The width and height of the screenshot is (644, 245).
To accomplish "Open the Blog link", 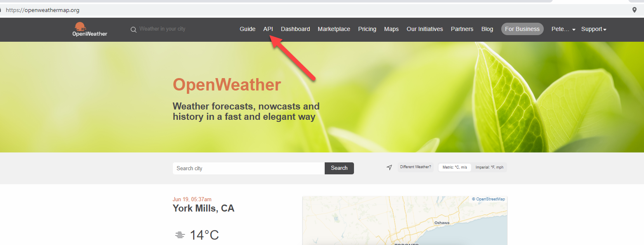I will [x=487, y=29].
